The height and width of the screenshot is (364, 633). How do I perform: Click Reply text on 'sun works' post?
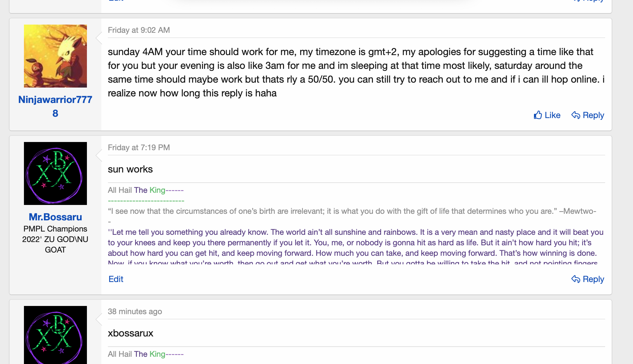click(x=593, y=279)
